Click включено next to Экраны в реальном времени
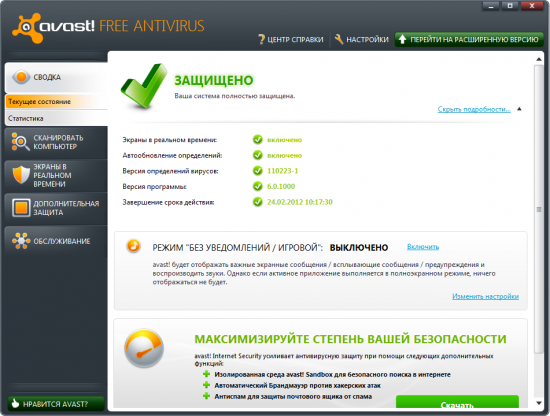 pyautogui.click(x=284, y=140)
